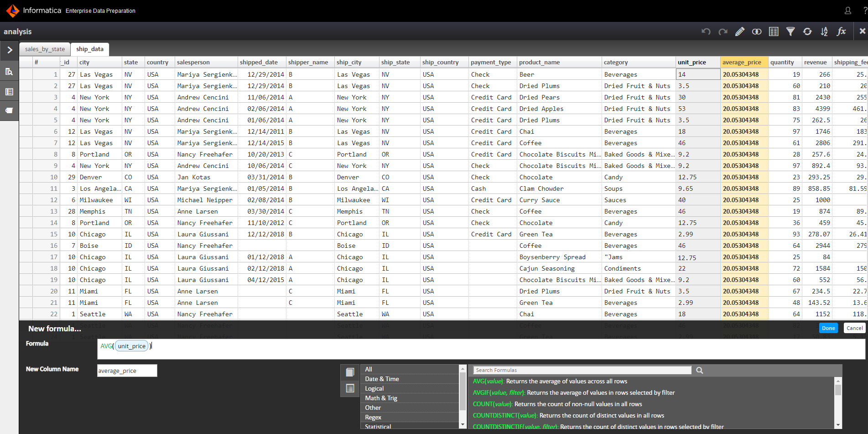Expand the left sidebar chevron

click(10, 50)
